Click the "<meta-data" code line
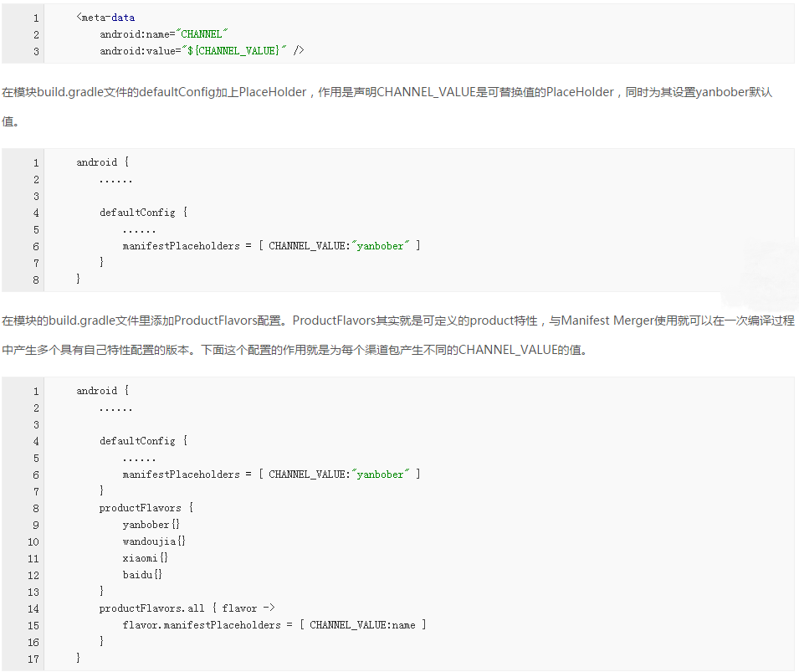This screenshot has height=672, width=799. (x=105, y=18)
